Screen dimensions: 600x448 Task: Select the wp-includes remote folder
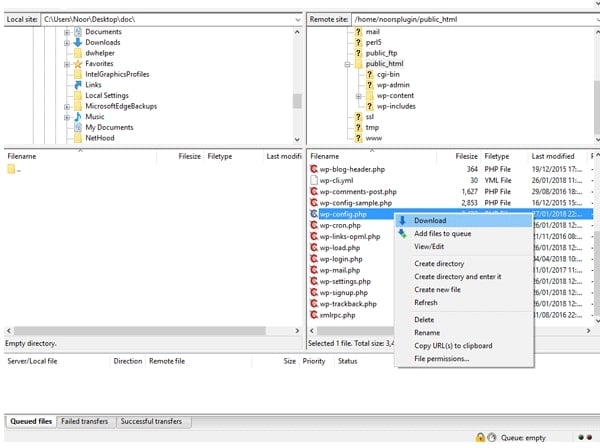pos(396,106)
